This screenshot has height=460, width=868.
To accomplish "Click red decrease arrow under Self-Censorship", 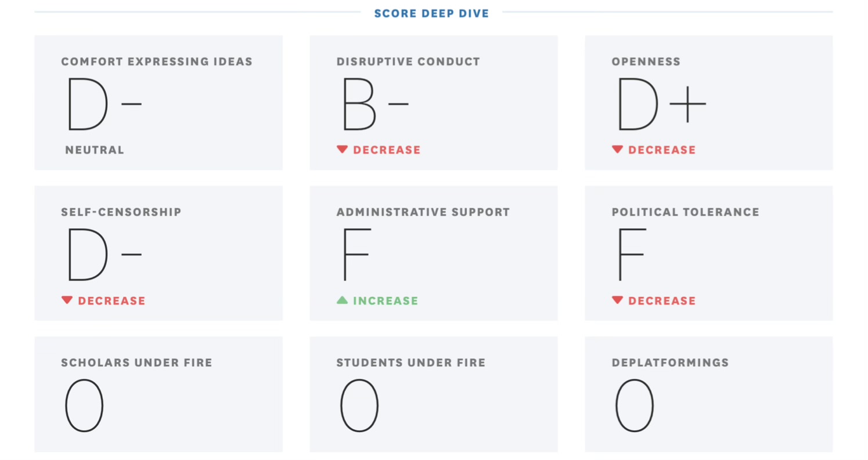I will pos(67,300).
